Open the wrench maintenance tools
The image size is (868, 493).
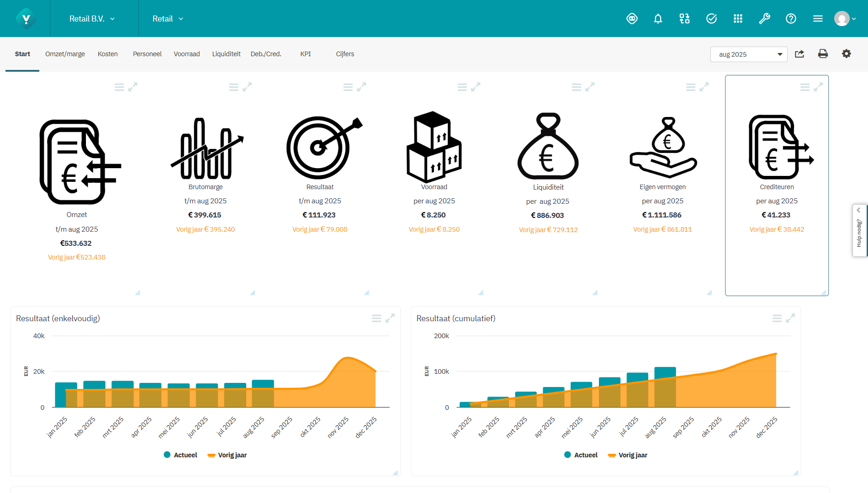764,18
